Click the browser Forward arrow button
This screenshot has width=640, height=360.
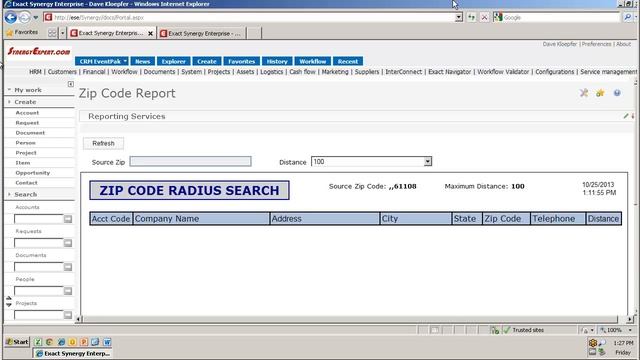tap(24, 17)
